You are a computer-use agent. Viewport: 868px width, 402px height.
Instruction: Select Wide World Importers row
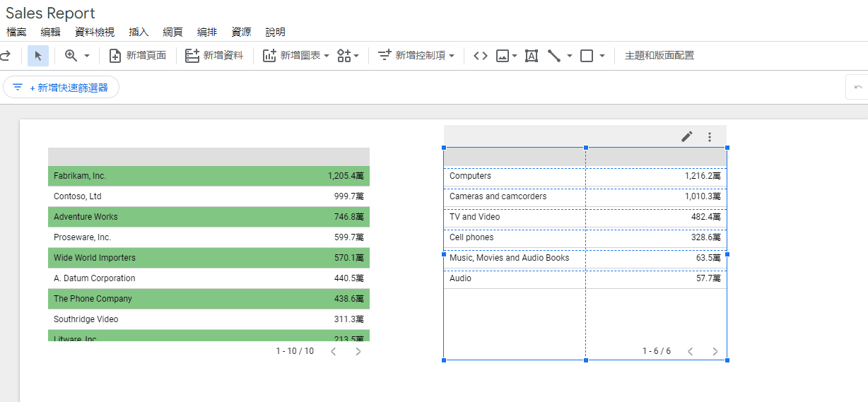pos(209,258)
